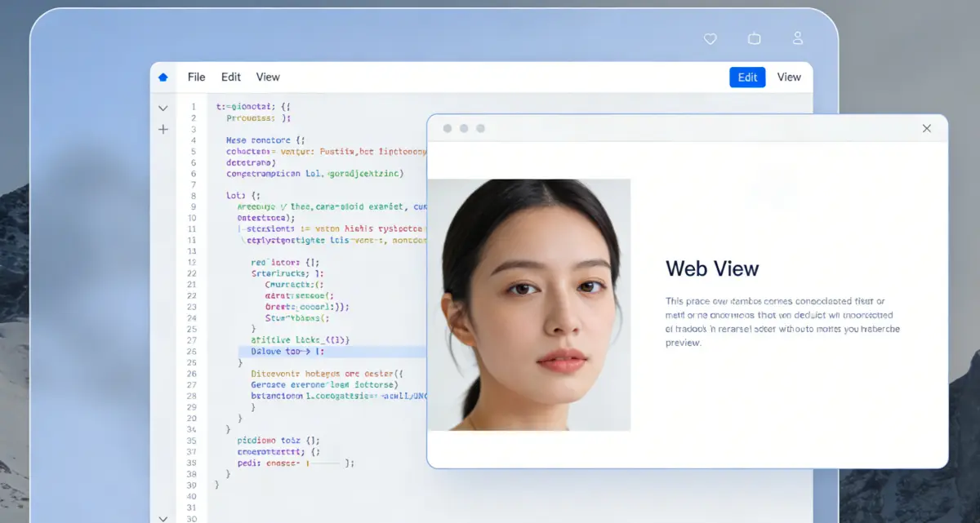Select the blue Edit mode button

[747, 77]
